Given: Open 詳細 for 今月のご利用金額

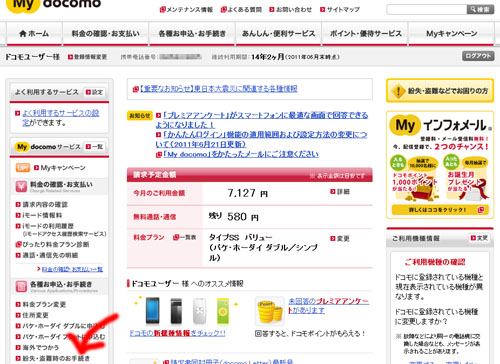Looking at the screenshot, I should [340, 192].
